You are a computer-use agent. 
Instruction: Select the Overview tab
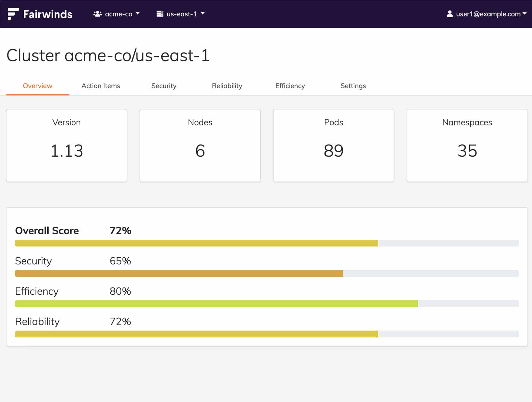(x=38, y=86)
